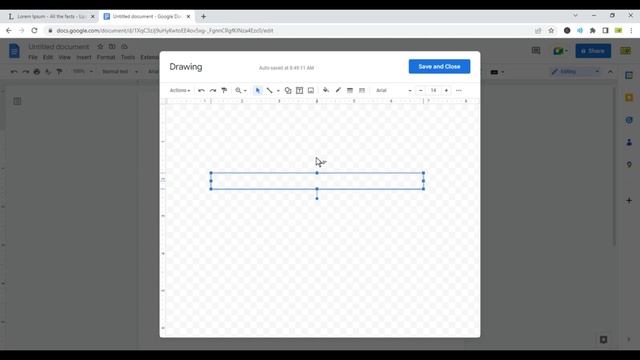The width and height of the screenshot is (640, 360).
Task: Open the Edit menu in Docs
Action: (48, 57)
